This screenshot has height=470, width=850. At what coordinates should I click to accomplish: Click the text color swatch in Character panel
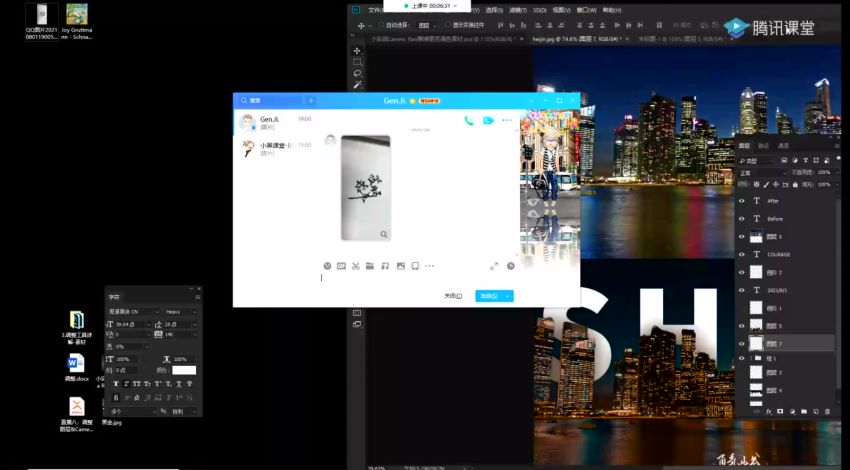184,370
